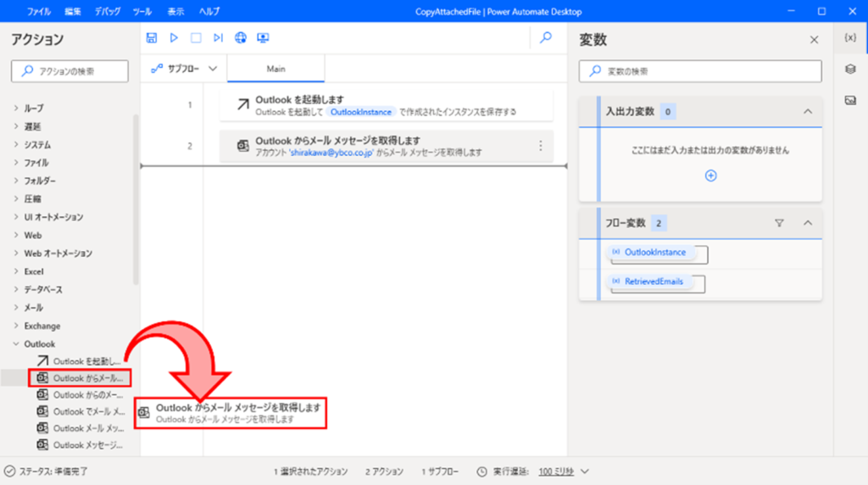Collapse the フロー変数 section
868x485 pixels.
pyautogui.click(x=808, y=223)
